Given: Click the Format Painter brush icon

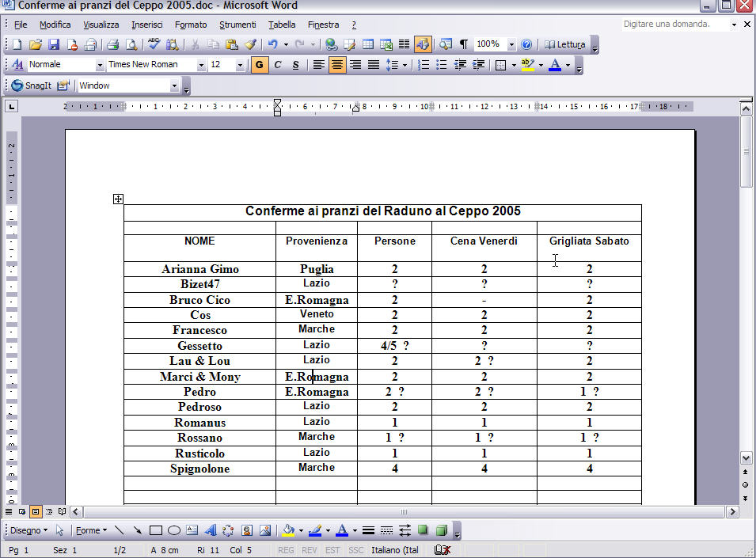Looking at the screenshot, I should (x=250, y=44).
